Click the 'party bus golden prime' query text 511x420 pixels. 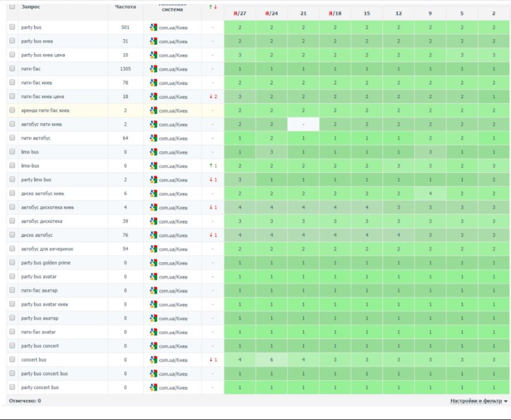[46, 263]
